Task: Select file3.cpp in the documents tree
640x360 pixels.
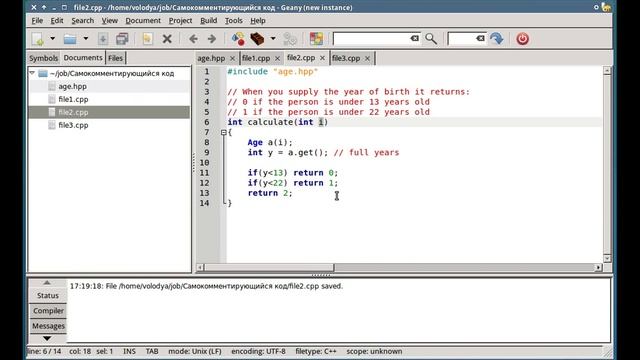Action: coord(109,125)
